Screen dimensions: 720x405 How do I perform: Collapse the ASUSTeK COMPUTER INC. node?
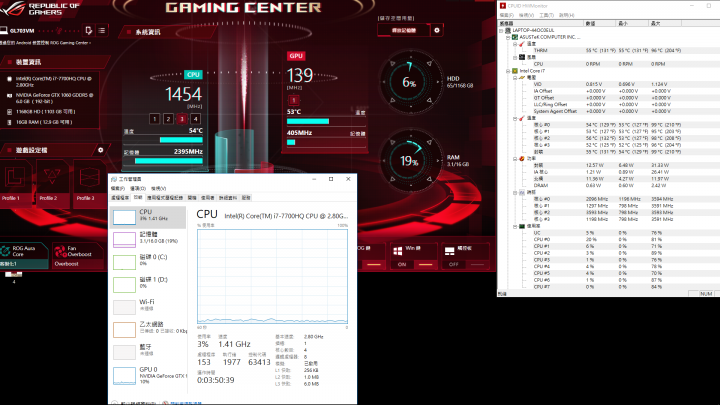click(x=508, y=37)
